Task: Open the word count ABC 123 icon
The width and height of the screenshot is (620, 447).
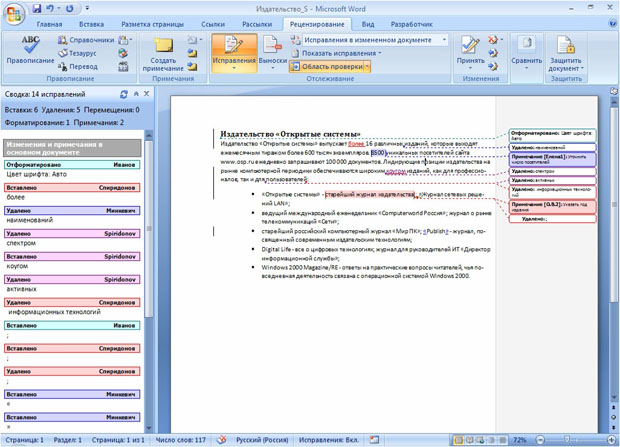Action: (123, 66)
